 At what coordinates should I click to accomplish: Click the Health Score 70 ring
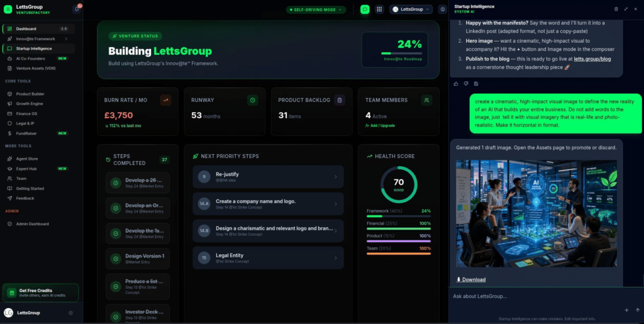coord(399,184)
